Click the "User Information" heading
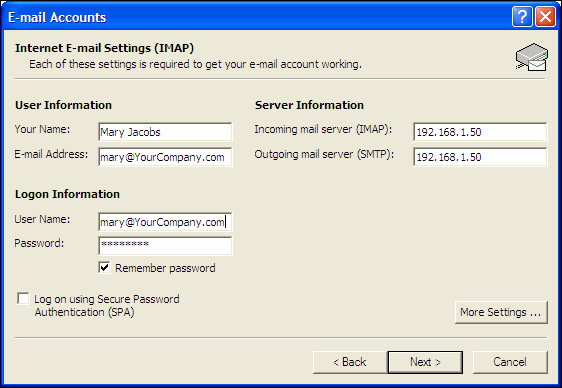This screenshot has width=562, height=388. 63,105
